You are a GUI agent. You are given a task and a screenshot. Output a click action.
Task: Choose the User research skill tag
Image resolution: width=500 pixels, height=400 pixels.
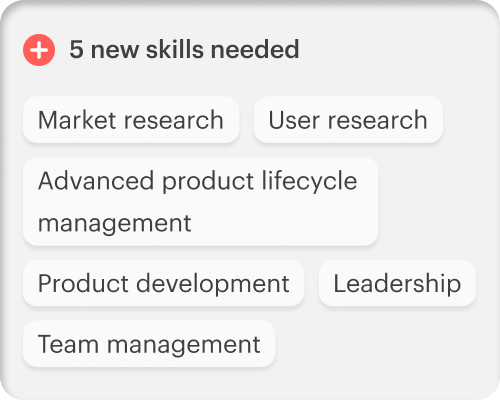(348, 120)
